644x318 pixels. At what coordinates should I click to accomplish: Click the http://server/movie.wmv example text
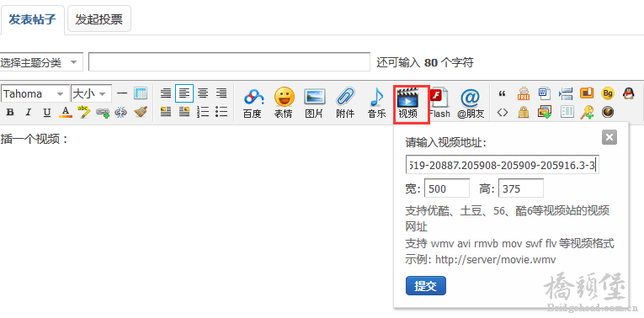coord(495,260)
